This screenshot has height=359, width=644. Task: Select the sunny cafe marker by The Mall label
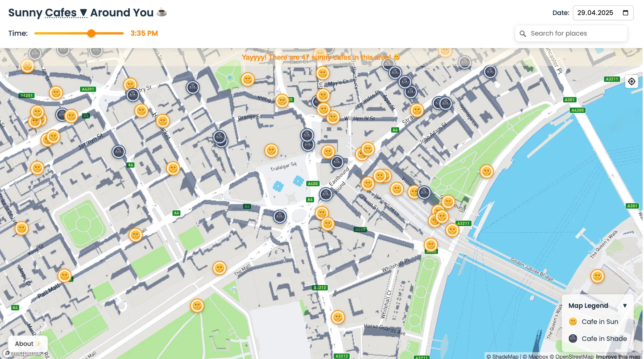[219, 268]
